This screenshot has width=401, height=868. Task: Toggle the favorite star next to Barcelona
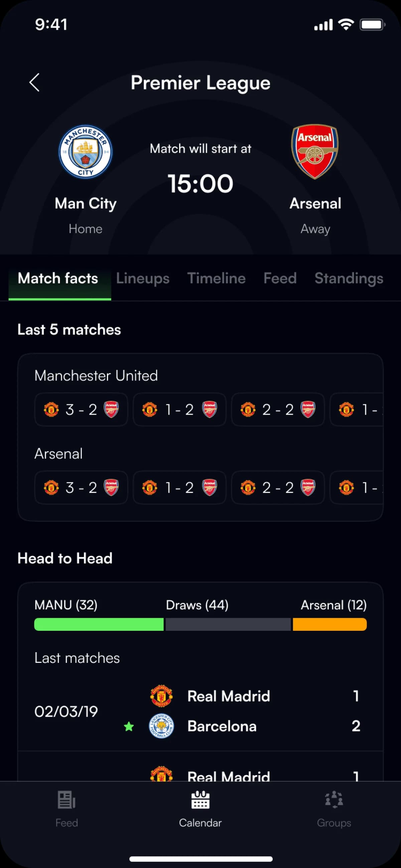tap(129, 725)
